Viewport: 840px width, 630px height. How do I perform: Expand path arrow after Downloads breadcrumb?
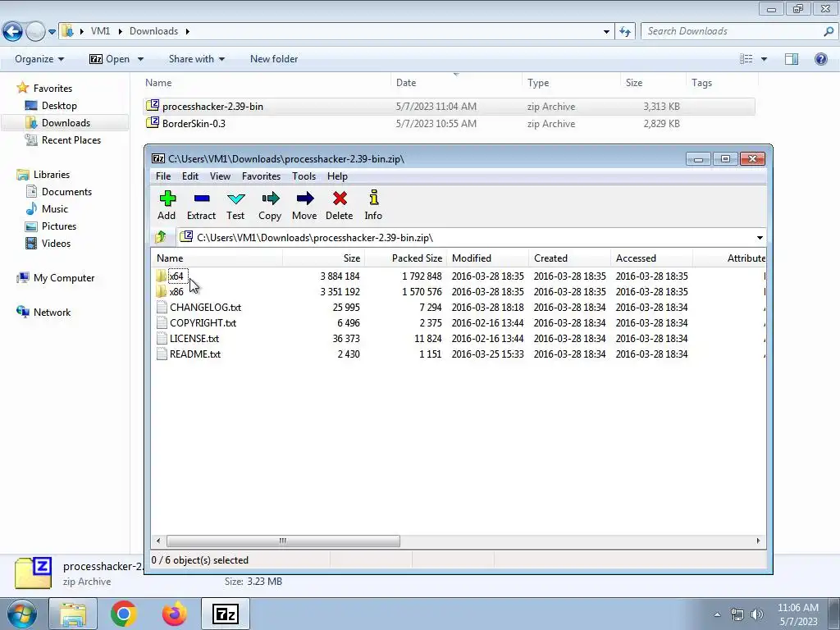pos(188,31)
